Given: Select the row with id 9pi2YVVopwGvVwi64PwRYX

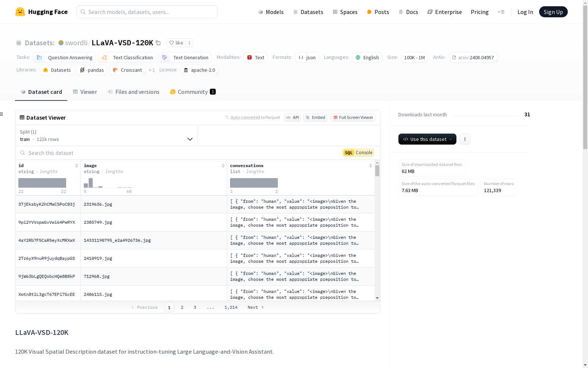Looking at the screenshot, I should [x=195, y=222].
